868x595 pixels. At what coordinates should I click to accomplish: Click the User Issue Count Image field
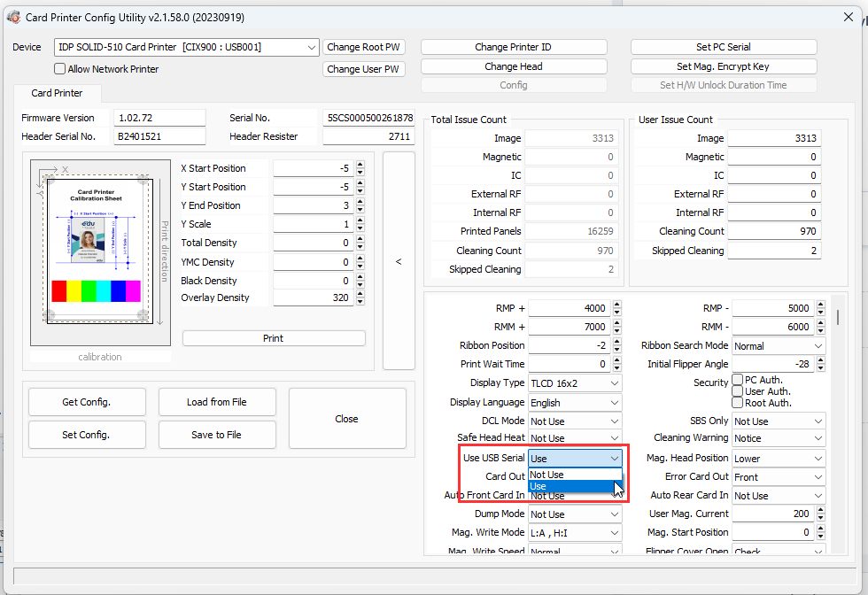[774, 138]
